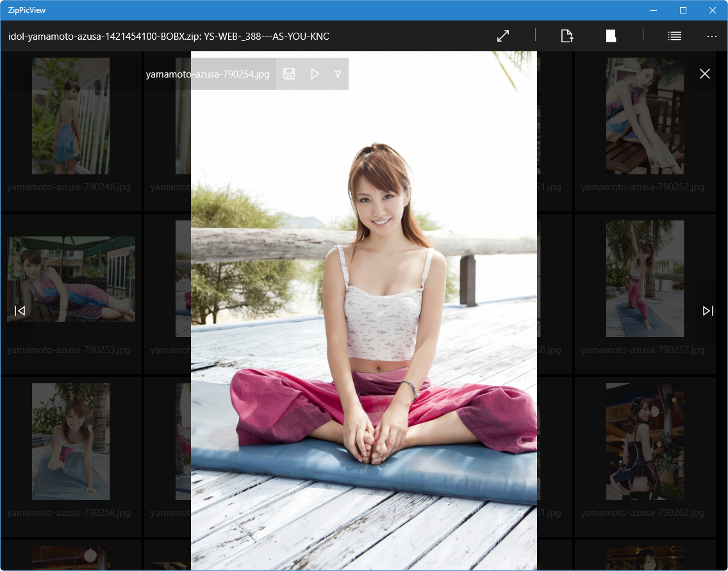Click the main displayed image
Screen dimensions: 728x571
tap(364, 311)
